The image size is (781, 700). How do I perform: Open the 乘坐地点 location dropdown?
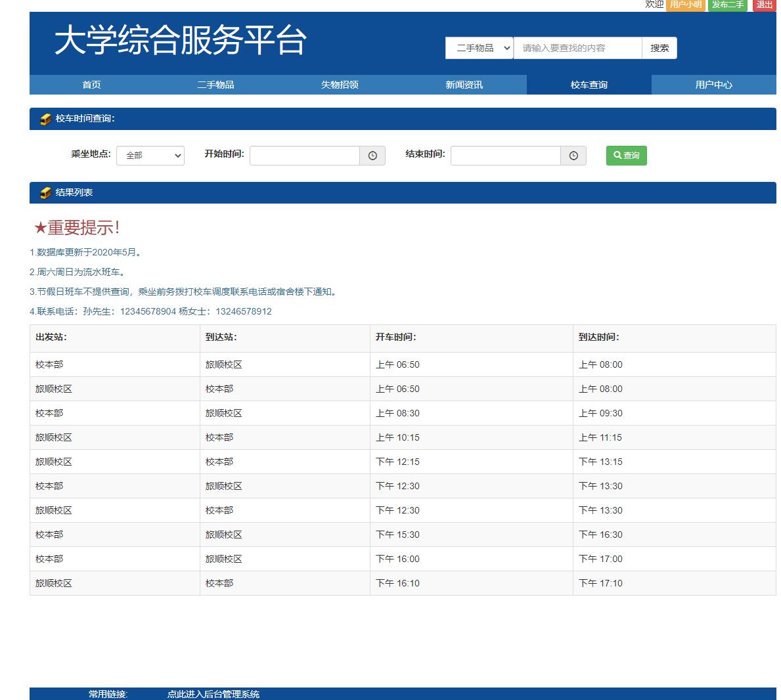tap(150, 156)
